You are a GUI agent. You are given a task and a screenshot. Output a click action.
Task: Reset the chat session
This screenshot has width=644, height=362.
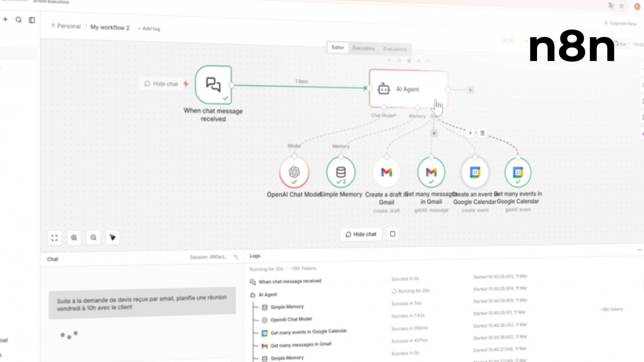tap(236, 257)
